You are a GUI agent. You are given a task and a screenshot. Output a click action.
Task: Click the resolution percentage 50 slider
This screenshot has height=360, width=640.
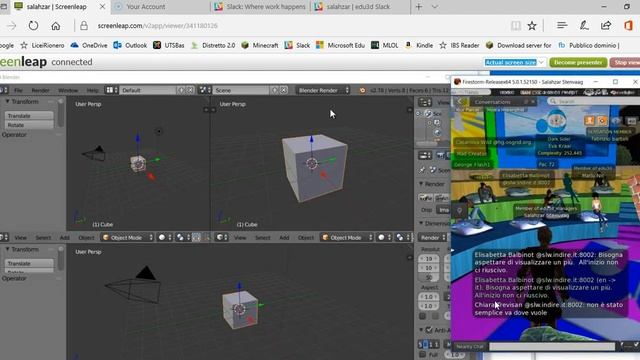tap(429, 278)
